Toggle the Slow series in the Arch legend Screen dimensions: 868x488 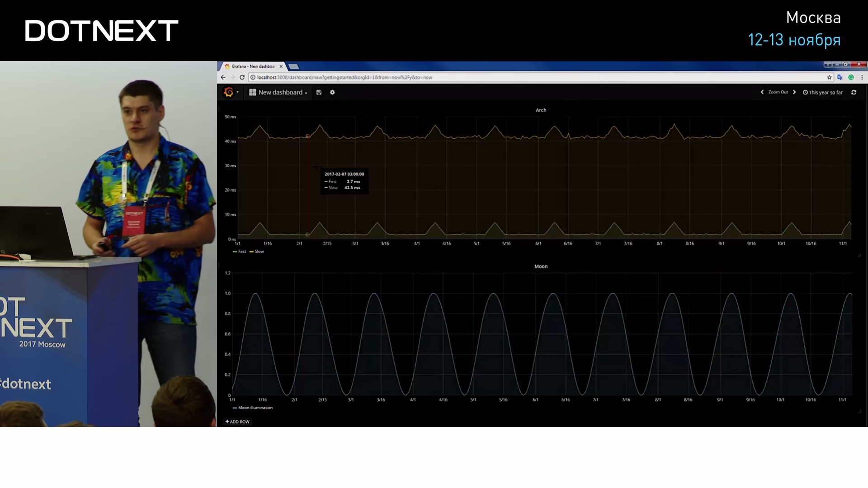[259, 252]
